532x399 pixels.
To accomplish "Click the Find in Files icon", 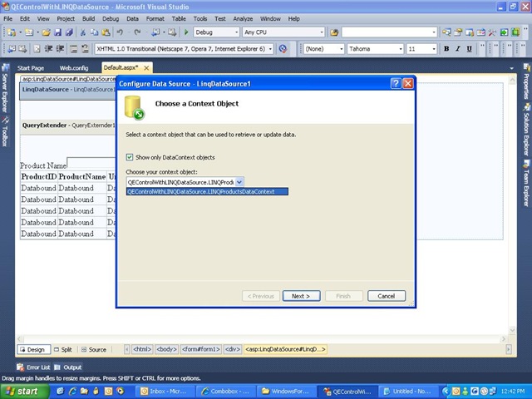I will click(334, 32).
